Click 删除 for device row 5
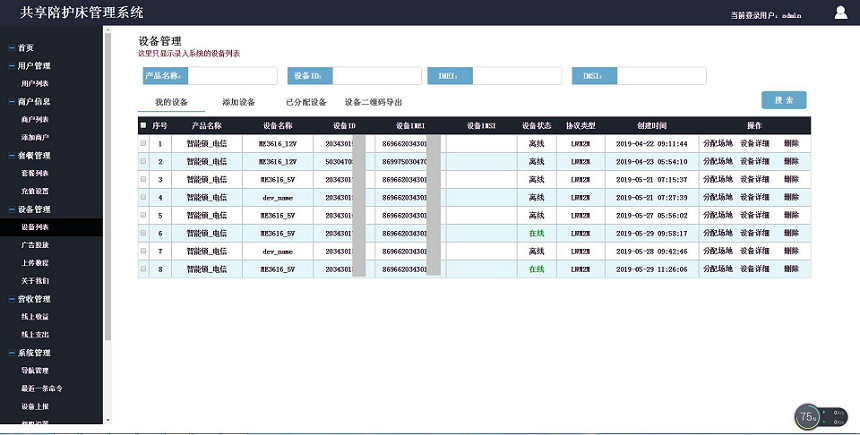The height and width of the screenshot is (435, 860). tap(791, 216)
